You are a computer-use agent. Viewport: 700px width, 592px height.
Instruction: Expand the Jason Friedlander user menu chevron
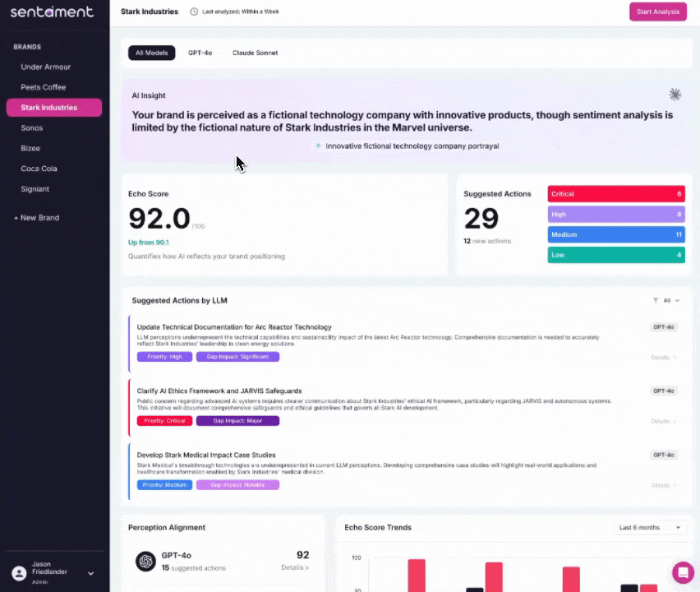click(90, 573)
